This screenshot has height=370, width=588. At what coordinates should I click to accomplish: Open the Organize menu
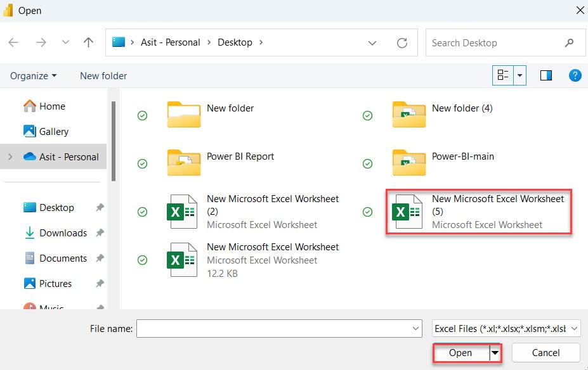pos(34,75)
